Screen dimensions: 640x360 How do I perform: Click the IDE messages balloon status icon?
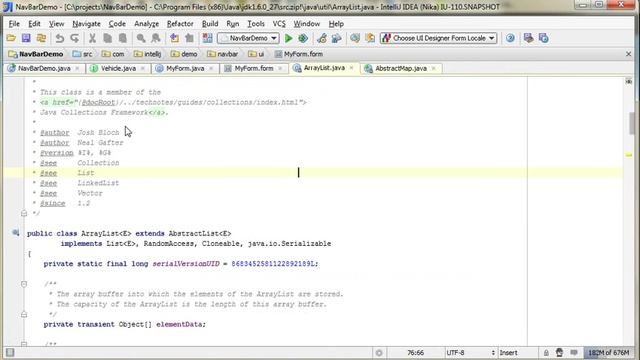(x=574, y=352)
